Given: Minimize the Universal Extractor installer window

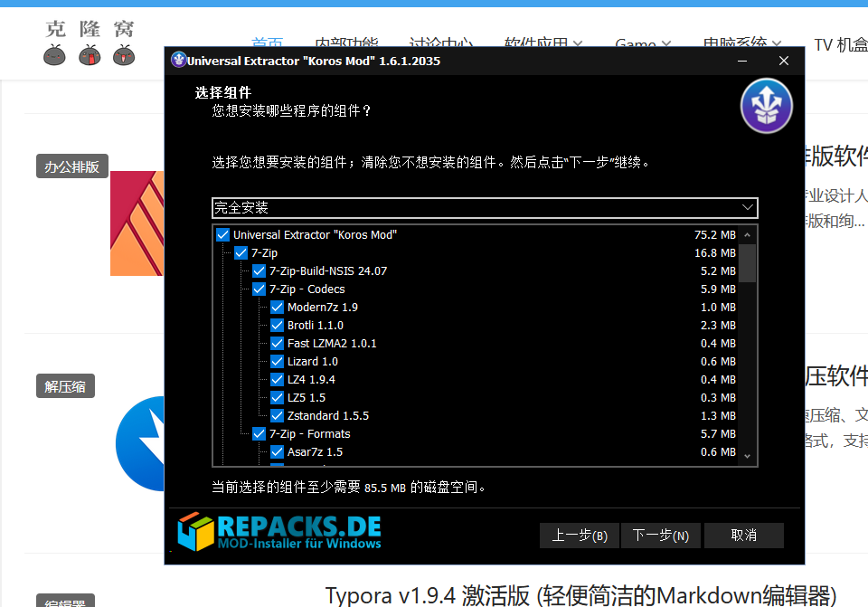Looking at the screenshot, I should point(742,61).
